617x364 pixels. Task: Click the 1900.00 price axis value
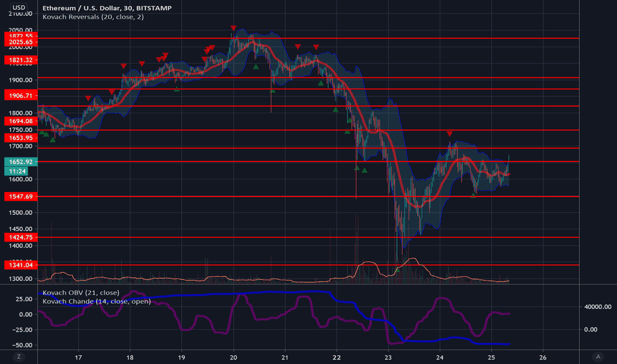[x=21, y=80]
